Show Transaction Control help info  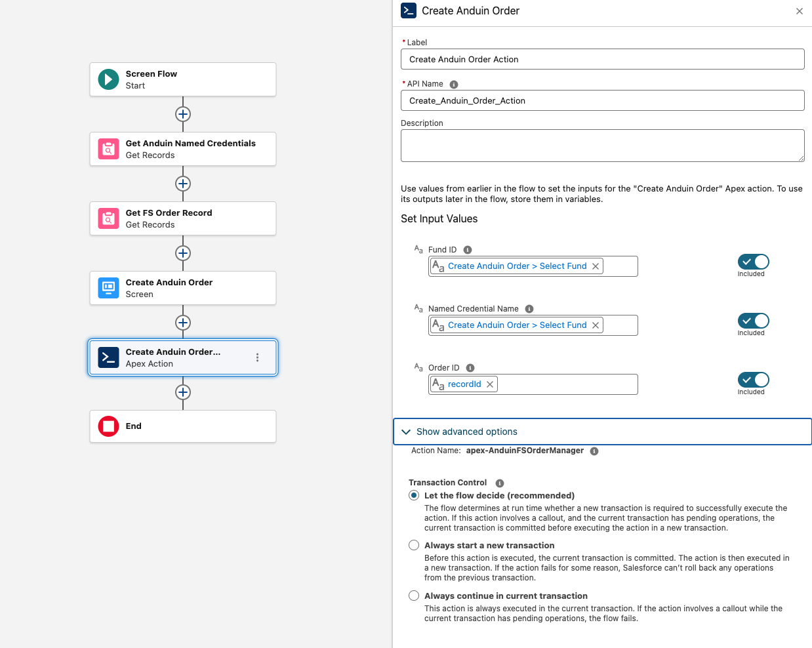point(500,483)
